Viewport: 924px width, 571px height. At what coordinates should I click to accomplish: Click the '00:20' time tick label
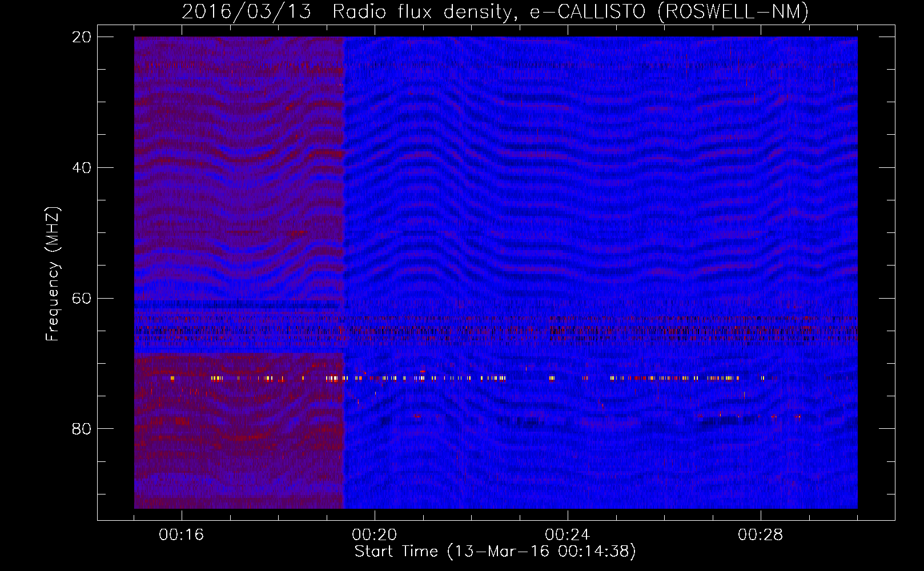click(375, 535)
